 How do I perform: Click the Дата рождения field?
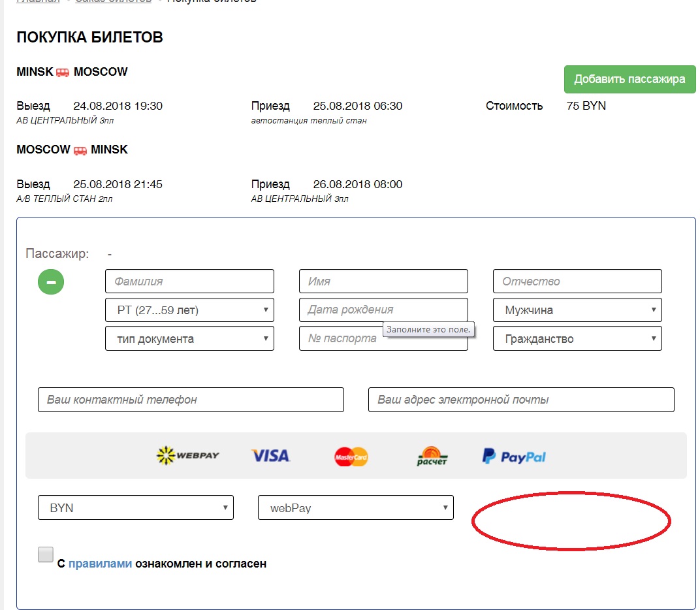tap(383, 310)
